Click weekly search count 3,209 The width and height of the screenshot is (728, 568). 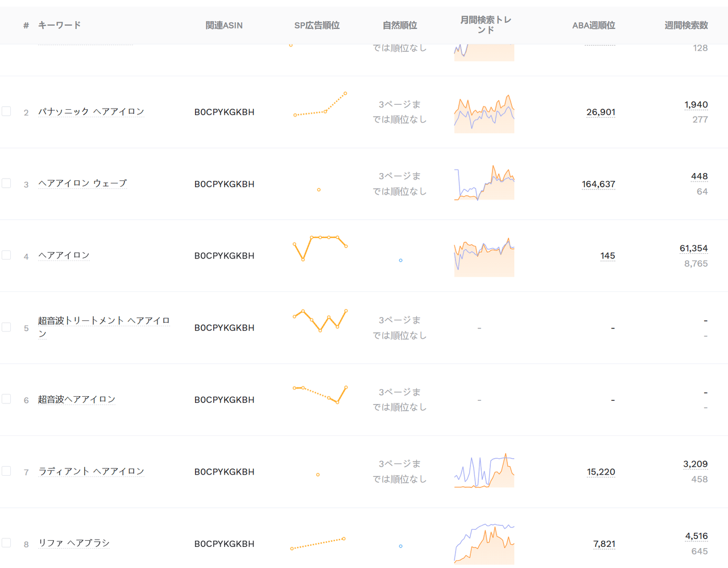pyautogui.click(x=696, y=464)
